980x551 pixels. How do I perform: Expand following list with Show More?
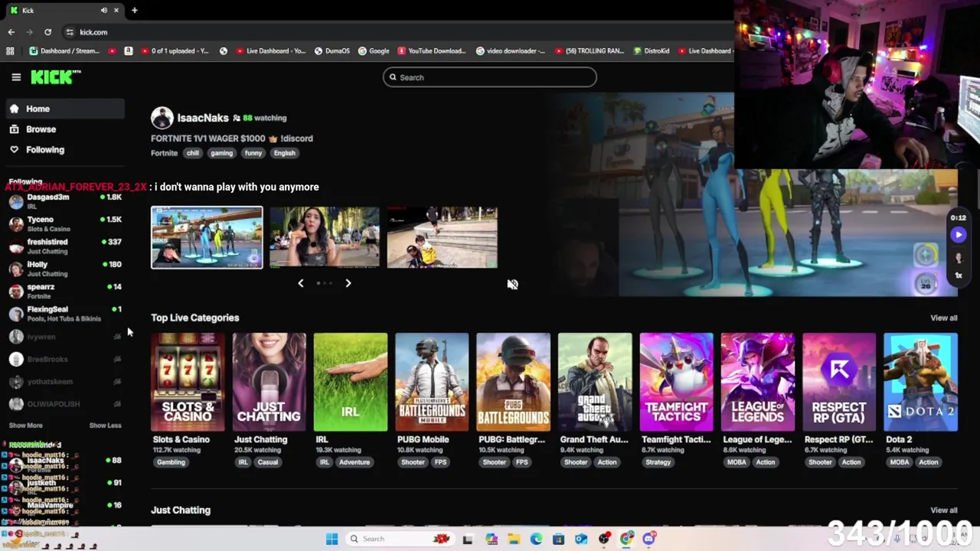coord(26,425)
